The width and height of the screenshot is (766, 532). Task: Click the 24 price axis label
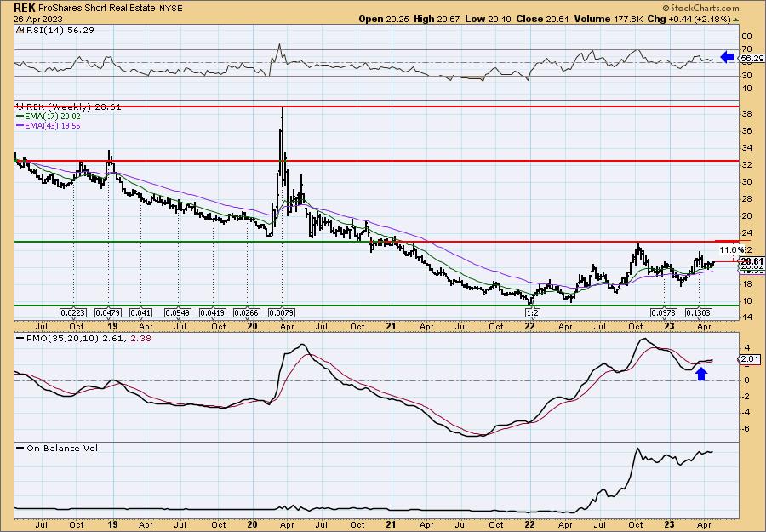tap(747, 232)
